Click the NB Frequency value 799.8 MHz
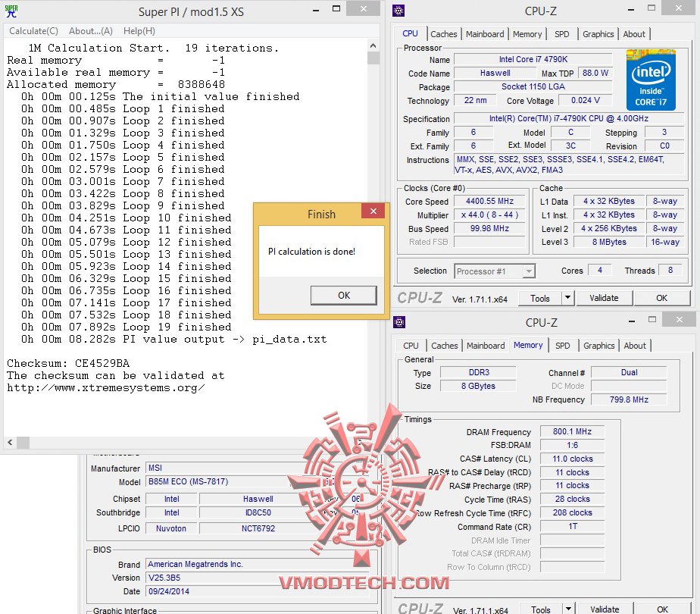The width and height of the screenshot is (700, 614). click(629, 399)
